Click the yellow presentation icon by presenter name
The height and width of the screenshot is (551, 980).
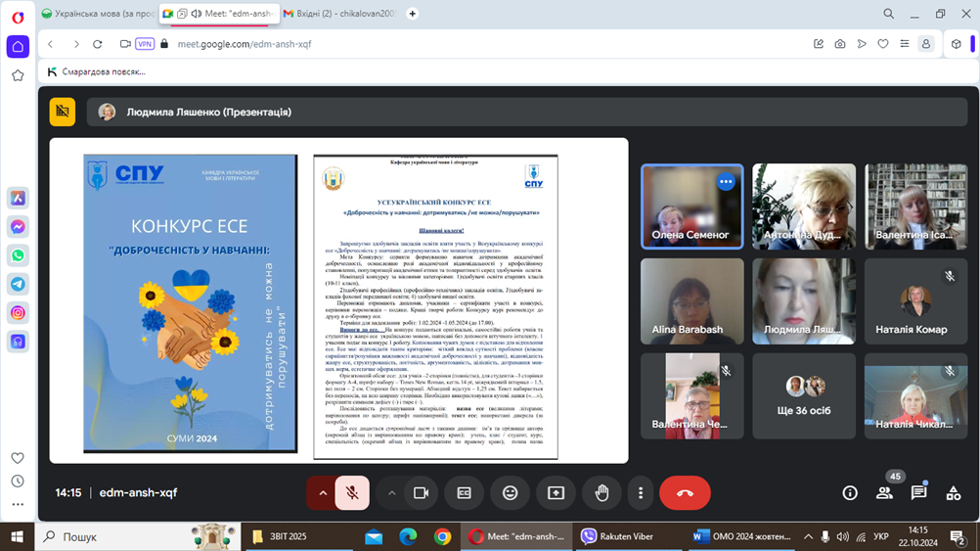pyautogui.click(x=63, y=112)
